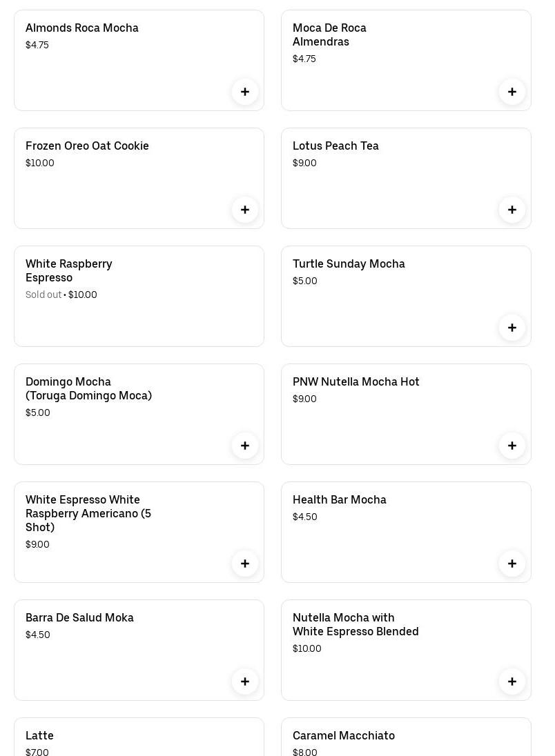This screenshot has height=756, width=555.
Task: Click plus on Frozen Oreo Oat Cookie
Action: (245, 210)
